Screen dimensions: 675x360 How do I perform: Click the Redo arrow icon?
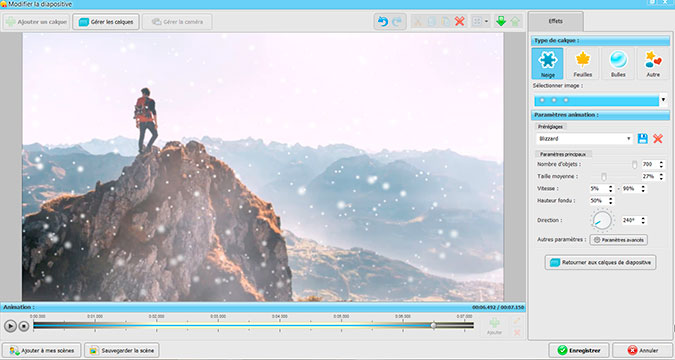[x=397, y=22]
